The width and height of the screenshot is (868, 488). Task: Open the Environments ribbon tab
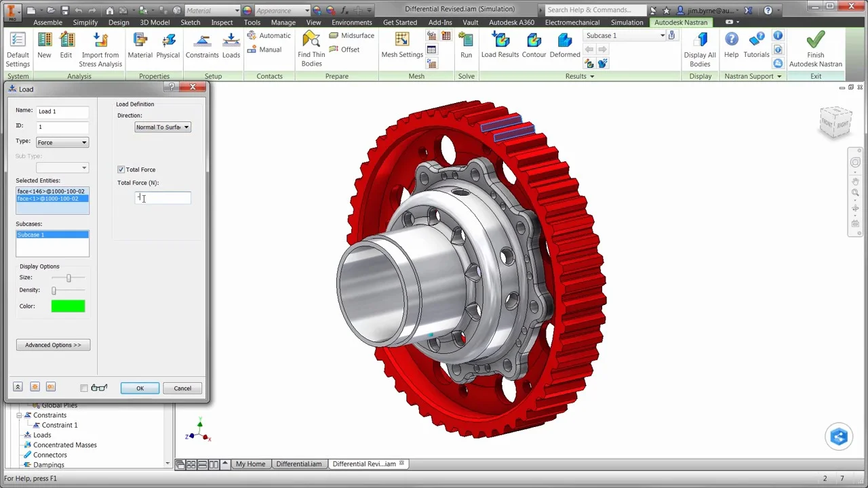[352, 22]
